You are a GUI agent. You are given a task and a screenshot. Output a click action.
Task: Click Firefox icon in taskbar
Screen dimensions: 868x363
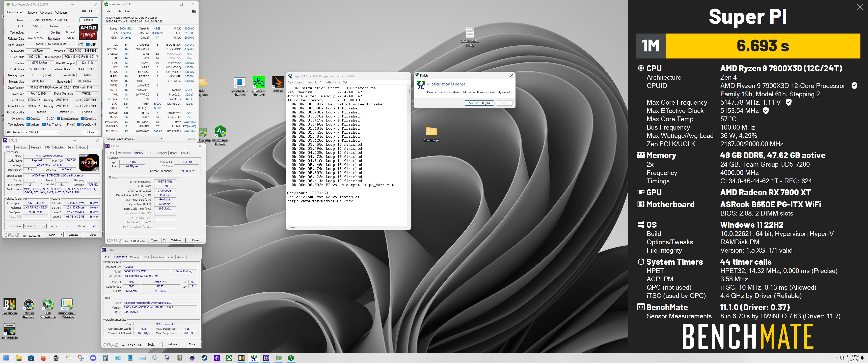click(x=43, y=358)
